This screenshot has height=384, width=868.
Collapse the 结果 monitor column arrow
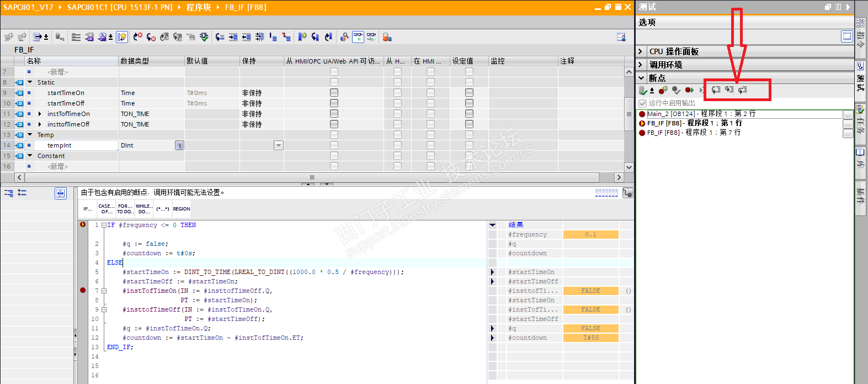click(x=493, y=225)
